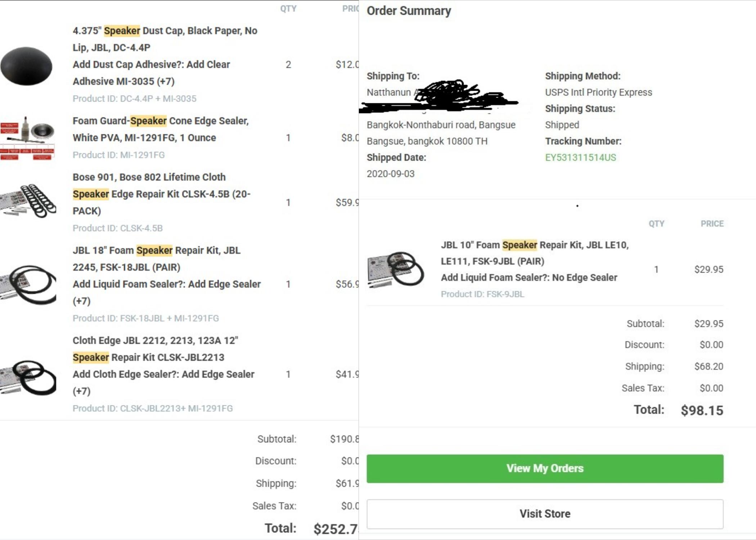Click the Foam Guard-Speaker Cone Edge Sealer title

161,129
